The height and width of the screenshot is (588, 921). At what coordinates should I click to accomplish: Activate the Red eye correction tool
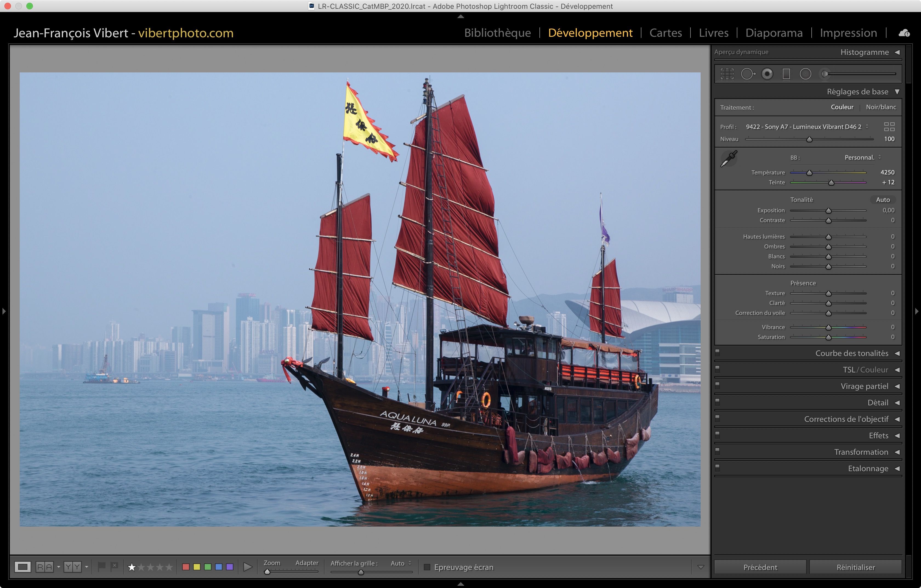click(767, 74)
